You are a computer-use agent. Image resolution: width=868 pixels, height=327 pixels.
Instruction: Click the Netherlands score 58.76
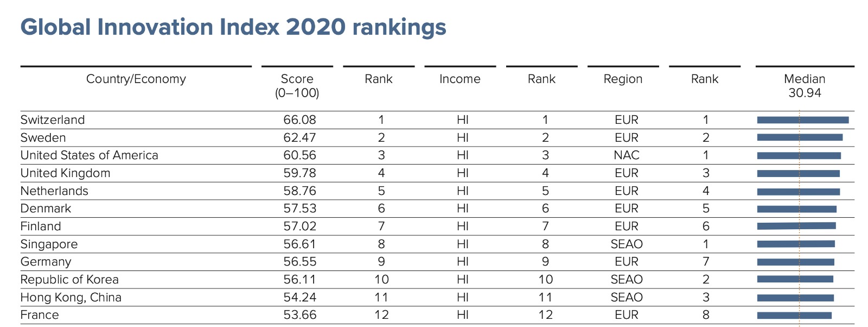click(x=299, y=191)
